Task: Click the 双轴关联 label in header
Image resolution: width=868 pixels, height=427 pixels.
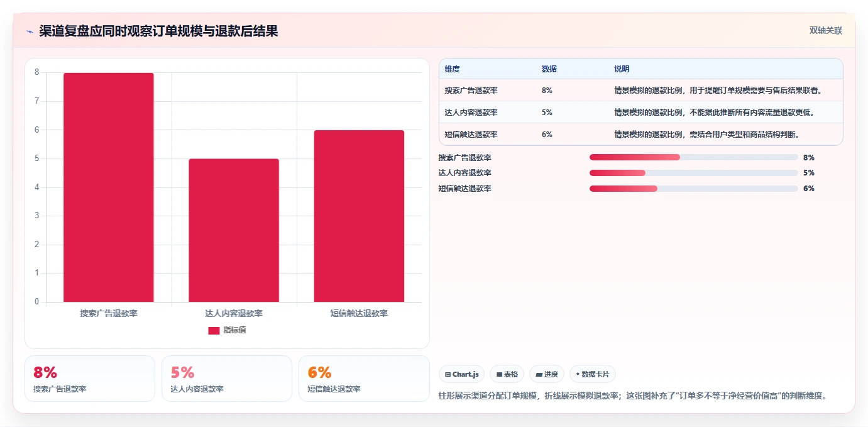Action: [825, 30]
